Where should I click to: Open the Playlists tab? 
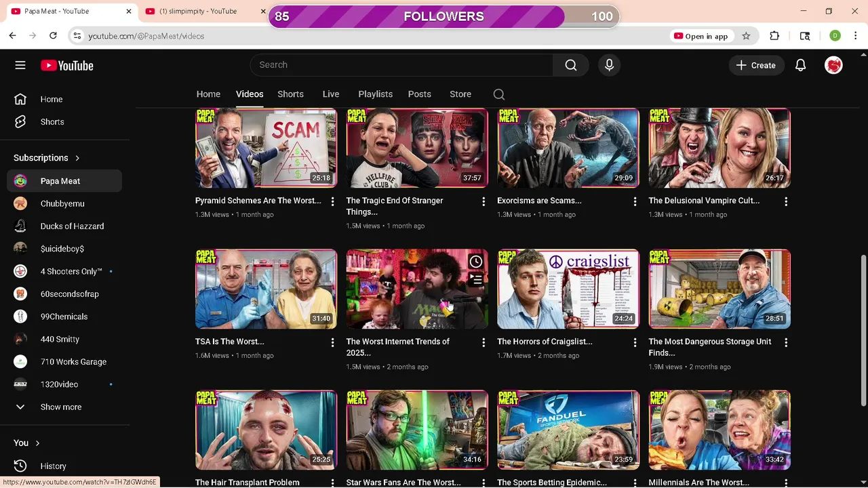[375, 94]
